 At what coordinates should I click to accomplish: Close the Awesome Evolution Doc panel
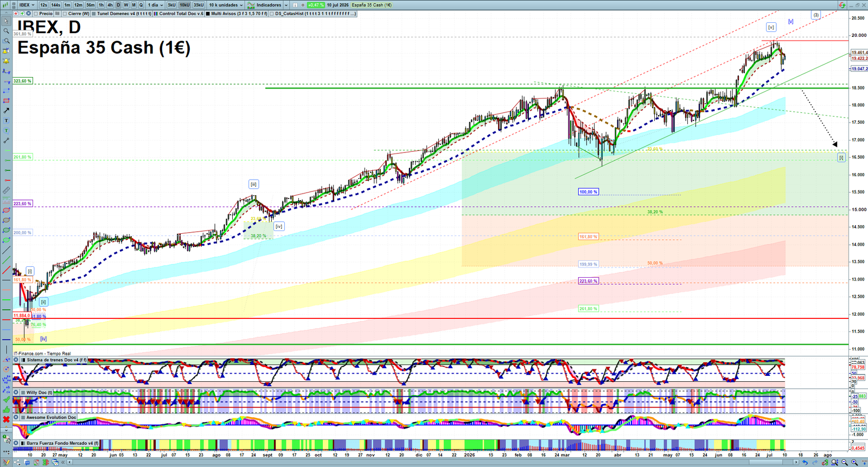pyautogui.click(x=16, y=417)
